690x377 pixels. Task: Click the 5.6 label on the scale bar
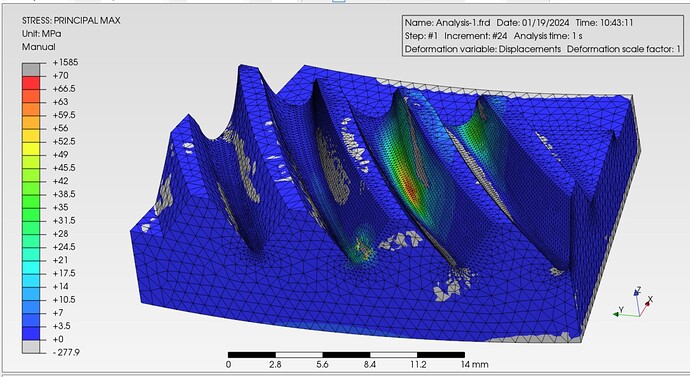coord(322,364)
